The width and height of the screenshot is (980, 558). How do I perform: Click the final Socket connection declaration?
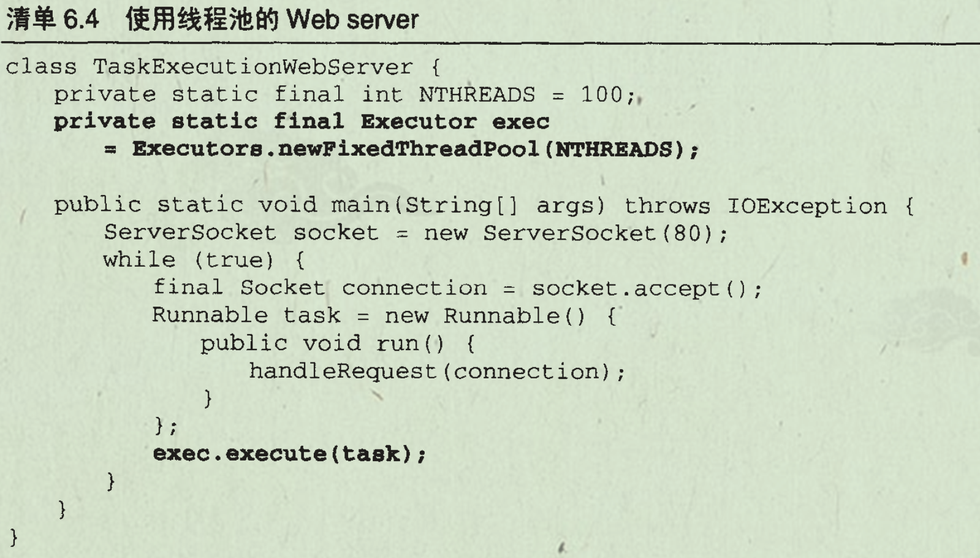(x=320, y=288)
